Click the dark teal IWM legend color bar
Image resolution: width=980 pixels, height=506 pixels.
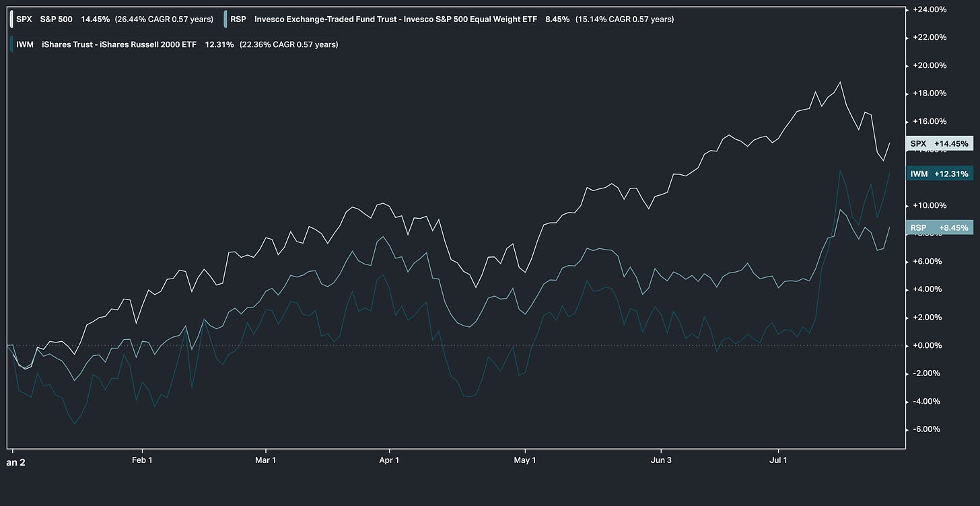coord(11,44)
